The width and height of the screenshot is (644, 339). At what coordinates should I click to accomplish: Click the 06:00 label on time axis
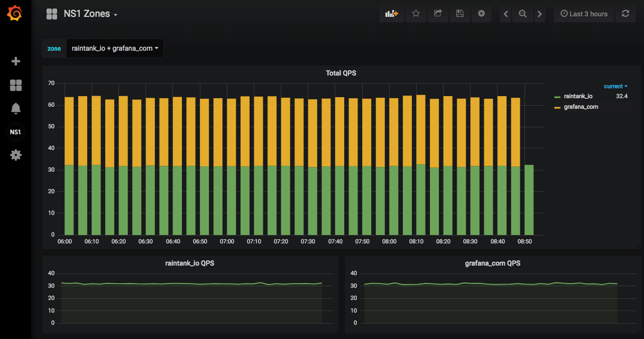[65, 241]
